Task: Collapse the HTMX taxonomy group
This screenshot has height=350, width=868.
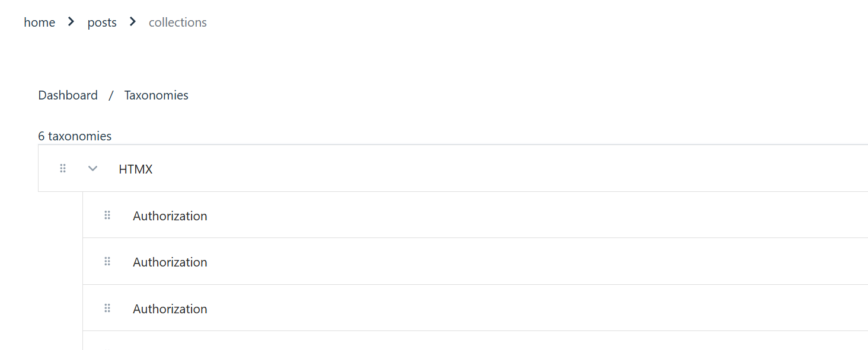Action: pos(92,169)
